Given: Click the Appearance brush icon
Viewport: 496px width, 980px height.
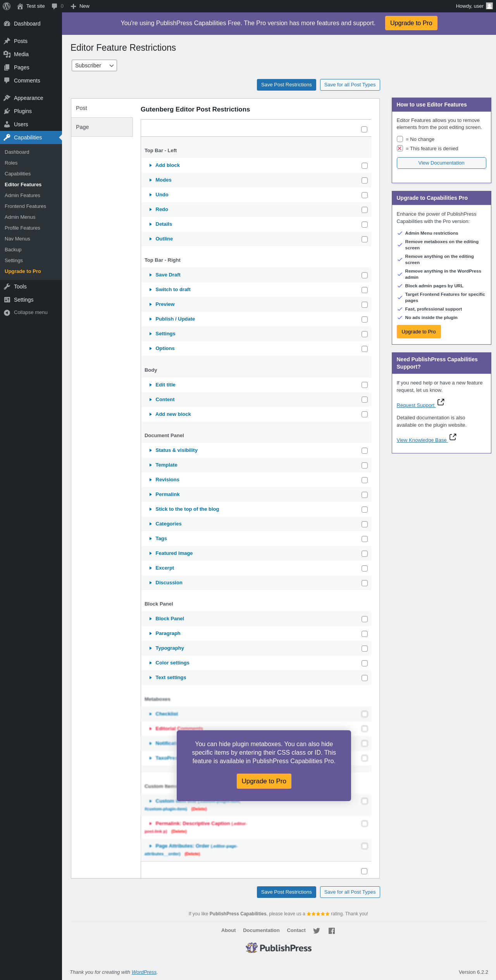Looking at the screenshot, I should point(7,98).
